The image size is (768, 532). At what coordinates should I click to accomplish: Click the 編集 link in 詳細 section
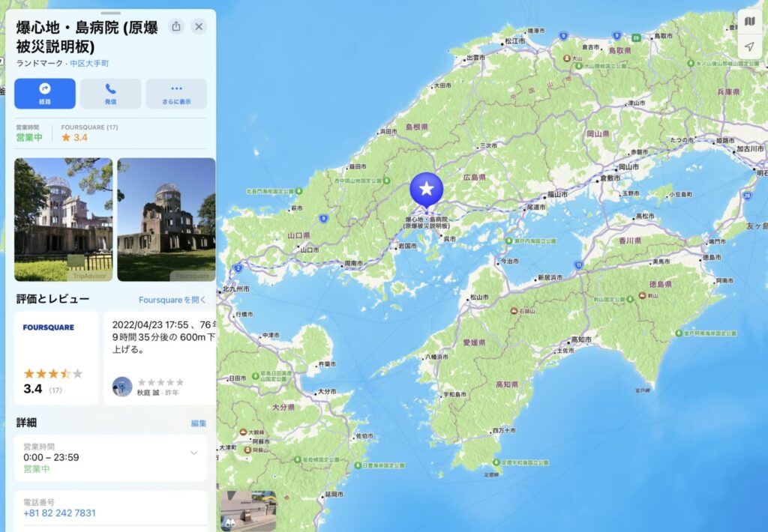point(198,423)
